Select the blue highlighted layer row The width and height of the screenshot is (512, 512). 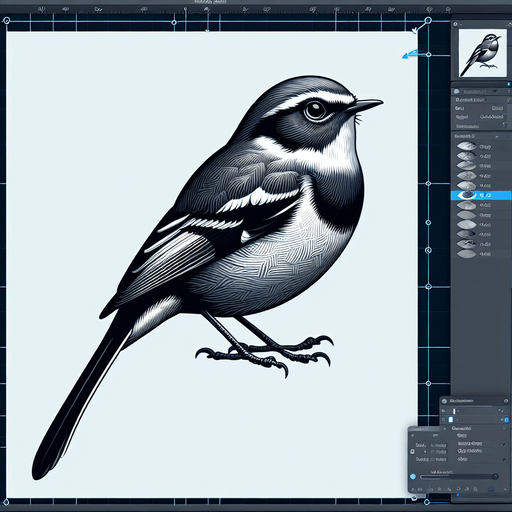tap(481, 195)
